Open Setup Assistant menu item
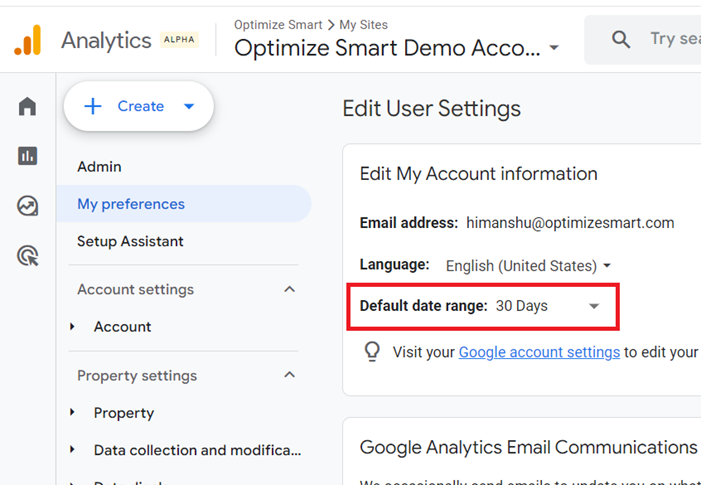Viewport: 701px width, 485px height. coord(130,241)
